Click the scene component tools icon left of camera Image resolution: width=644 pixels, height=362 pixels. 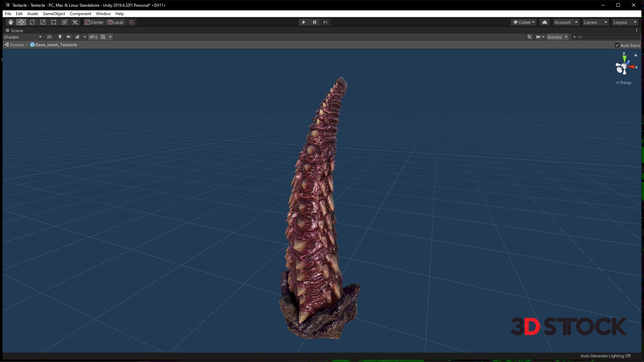pyautogui.click(x=529, y=37)
